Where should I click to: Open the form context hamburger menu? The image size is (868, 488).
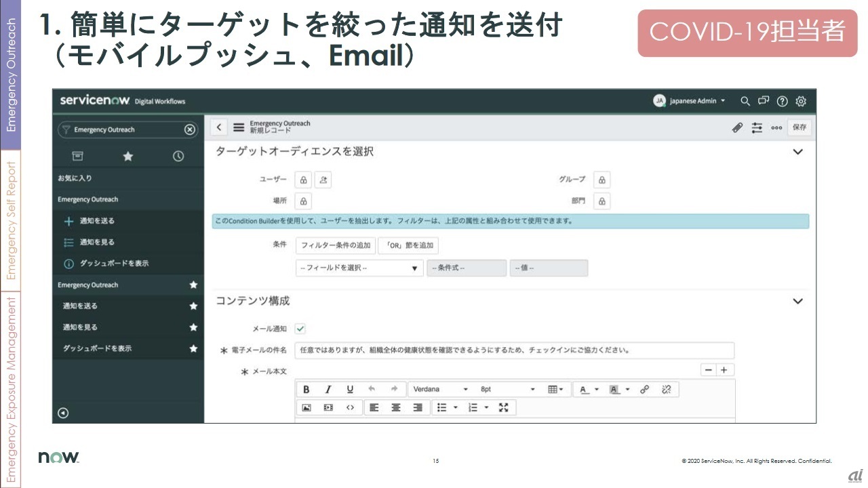[239, 127]
